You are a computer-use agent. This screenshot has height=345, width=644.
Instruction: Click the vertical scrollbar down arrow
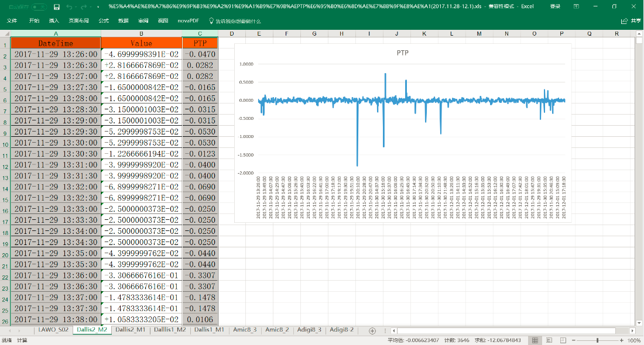click(639, 323)
